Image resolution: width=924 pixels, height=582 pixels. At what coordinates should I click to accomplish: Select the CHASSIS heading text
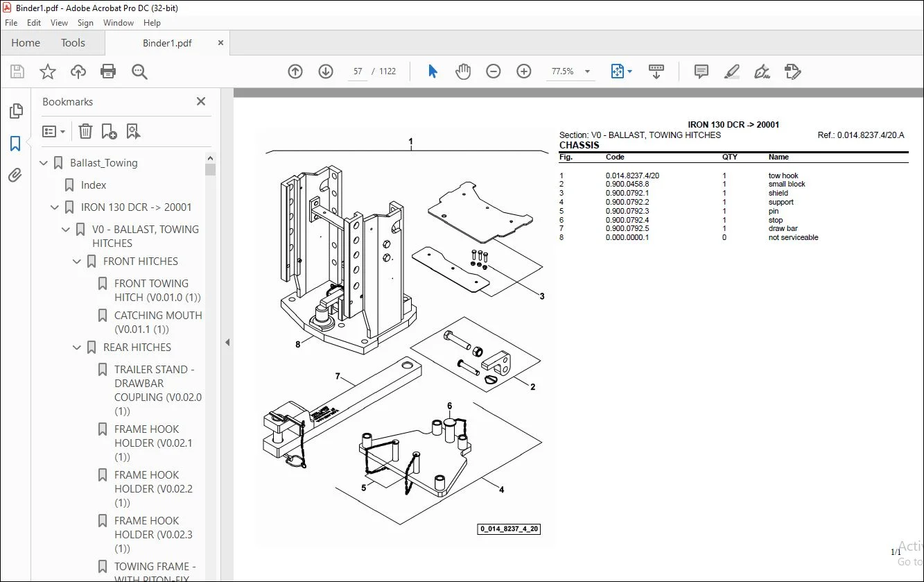click(579, 146)
